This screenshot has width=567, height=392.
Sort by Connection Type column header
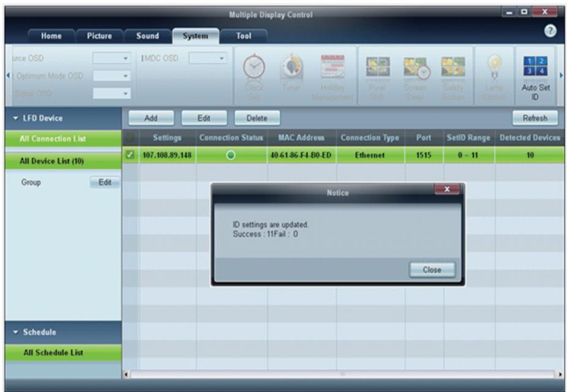[370, 138]
